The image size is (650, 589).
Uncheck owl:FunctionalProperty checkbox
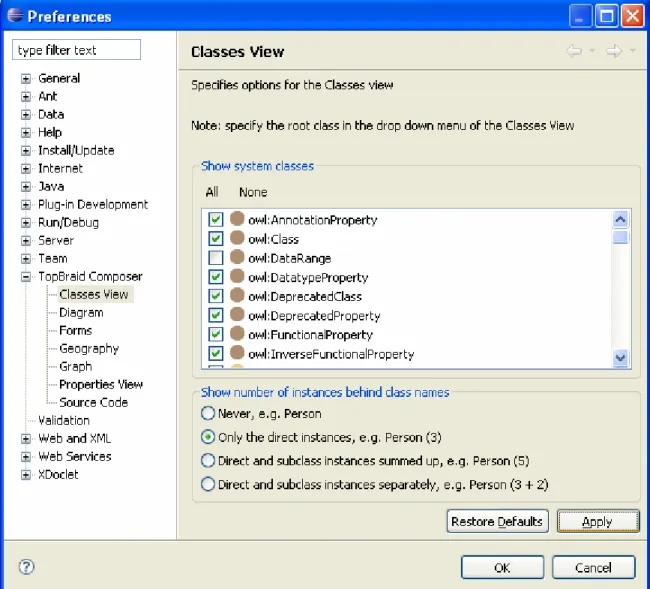click(x=216, y=334)
